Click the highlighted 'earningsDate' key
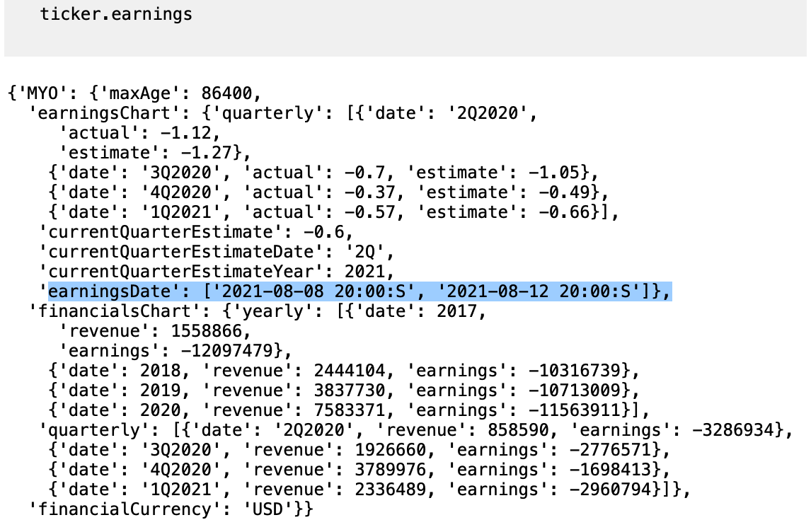The width and height of the screenshot is (811, 532). (x=110, y=291)
